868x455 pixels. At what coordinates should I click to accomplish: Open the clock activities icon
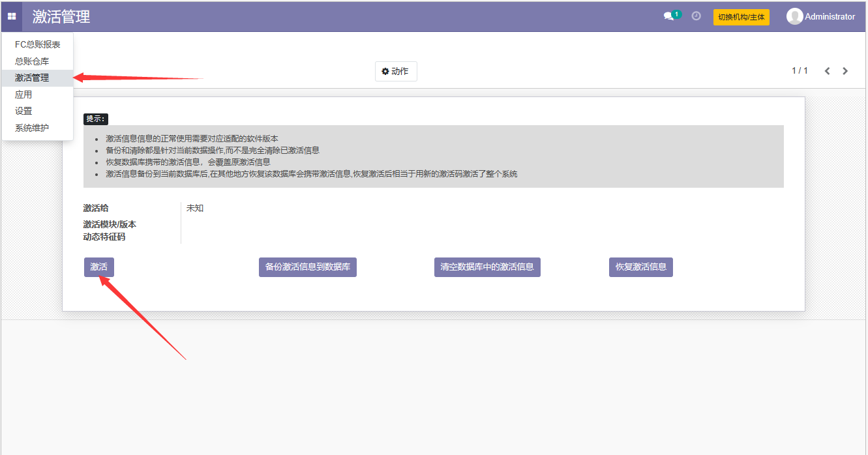coord(696,16)
